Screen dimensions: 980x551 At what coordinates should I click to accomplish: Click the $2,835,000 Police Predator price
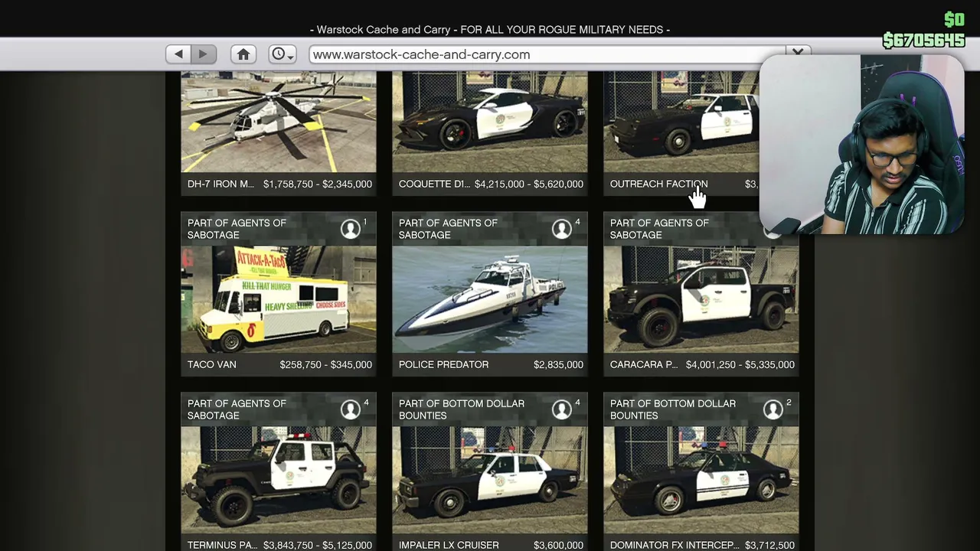click(x=558, y=364)
